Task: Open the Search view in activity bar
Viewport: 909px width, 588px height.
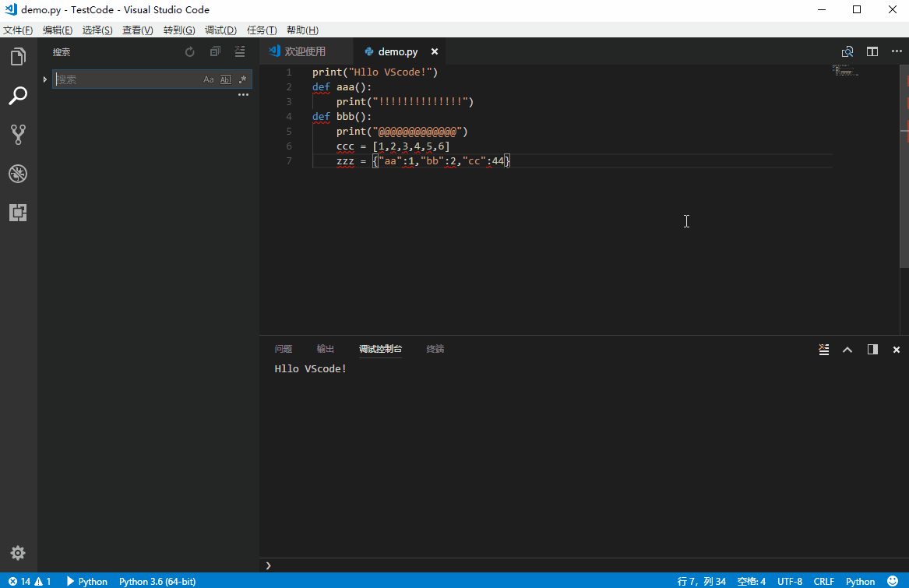Action: 18,95
